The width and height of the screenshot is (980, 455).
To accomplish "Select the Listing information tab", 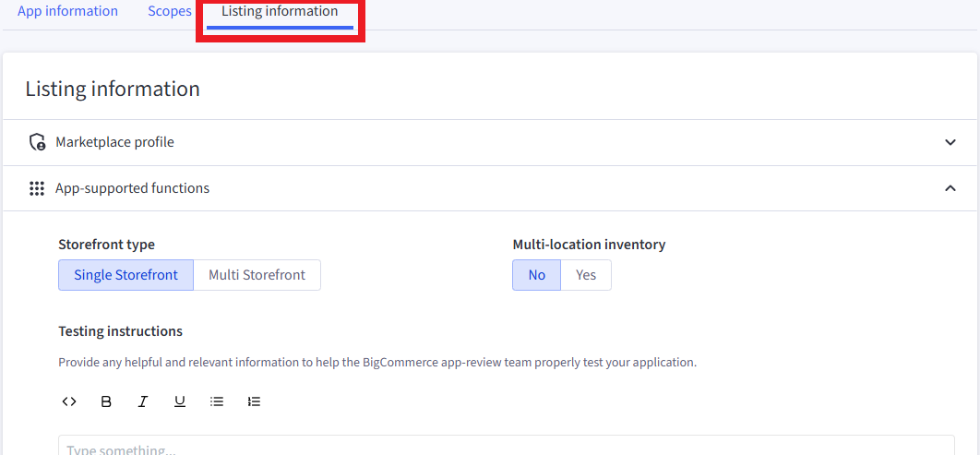I will [280, 12].
